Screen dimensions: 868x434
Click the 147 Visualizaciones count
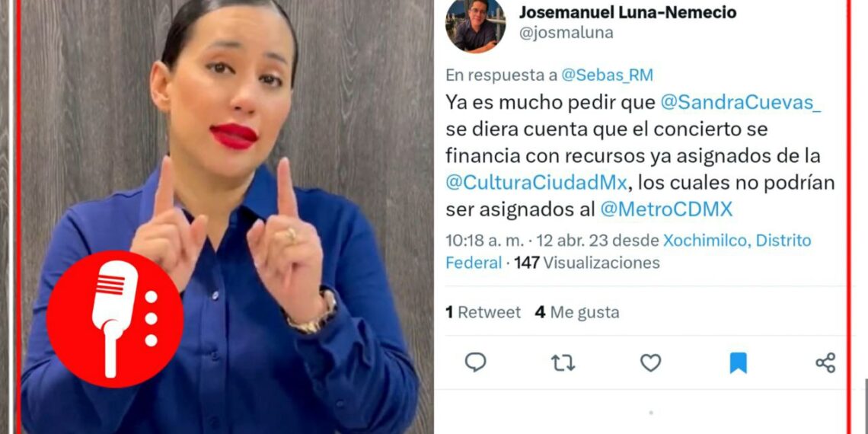[x=587, y=263]
